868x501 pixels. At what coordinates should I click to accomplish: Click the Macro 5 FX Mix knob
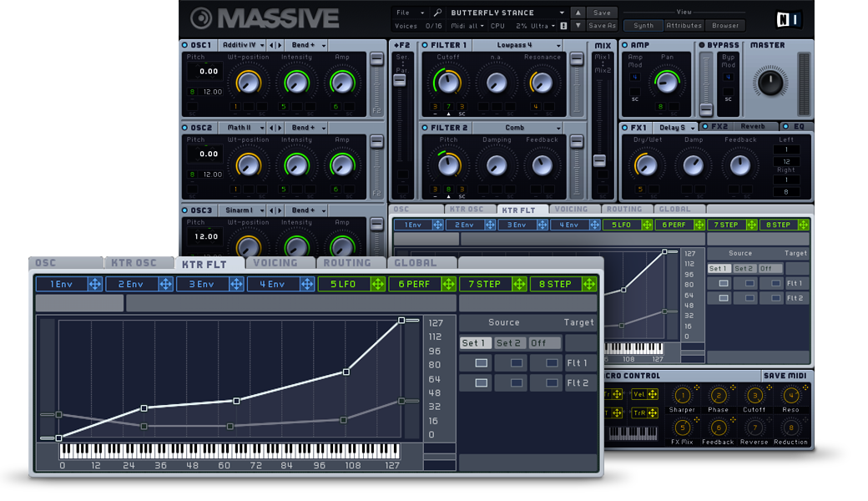tap(682, 428)
